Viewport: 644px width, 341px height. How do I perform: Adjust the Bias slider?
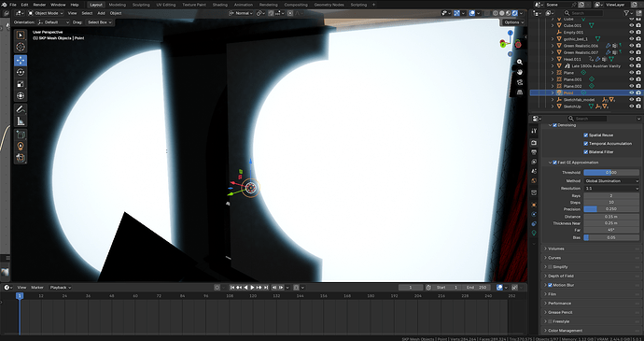[x=611, y=237]
